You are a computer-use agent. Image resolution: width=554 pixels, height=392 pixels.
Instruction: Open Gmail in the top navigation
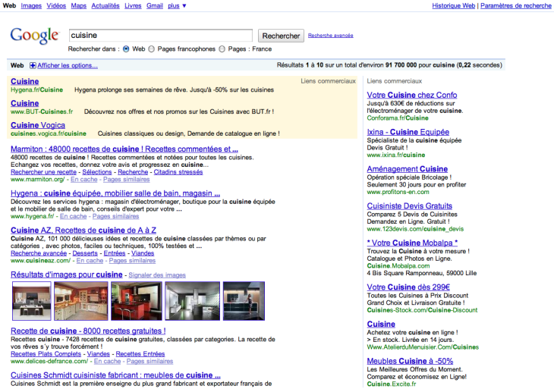tap(155, 5)
